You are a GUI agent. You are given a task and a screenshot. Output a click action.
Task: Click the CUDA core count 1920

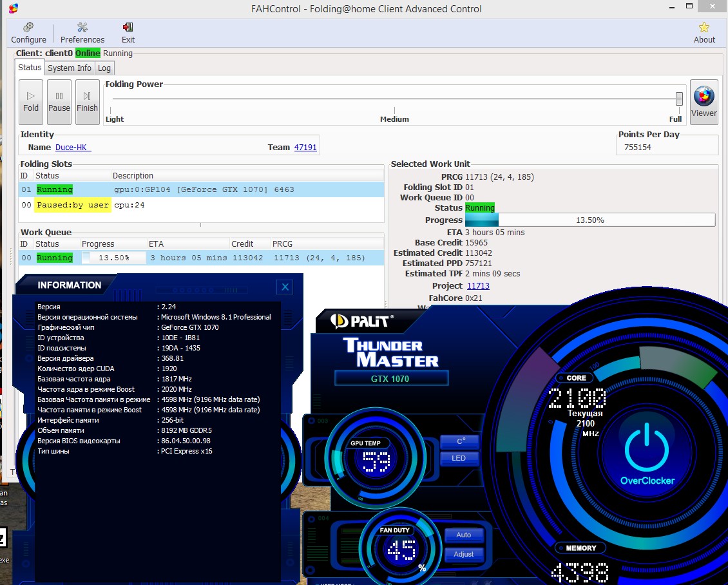coord(169,368)
